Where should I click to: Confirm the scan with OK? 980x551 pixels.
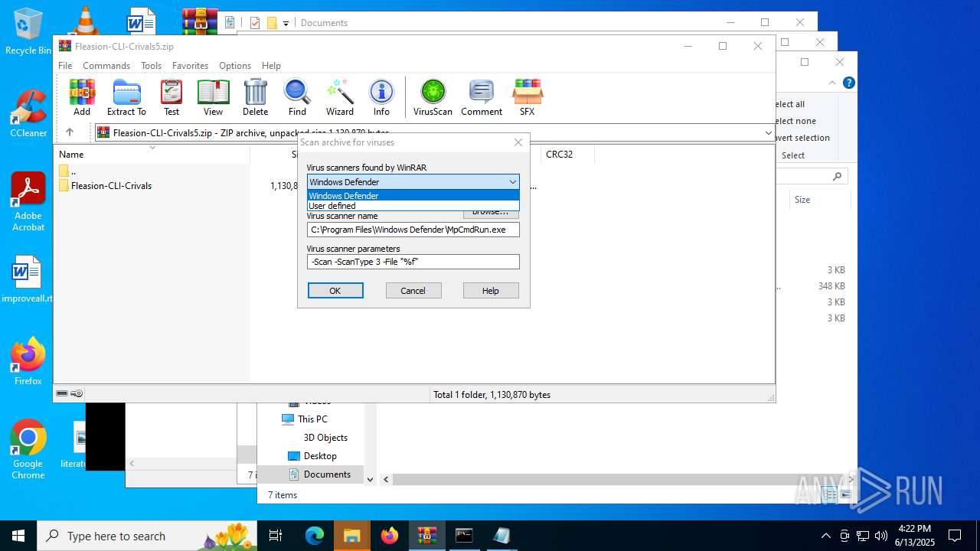click(x=335, y=291)
